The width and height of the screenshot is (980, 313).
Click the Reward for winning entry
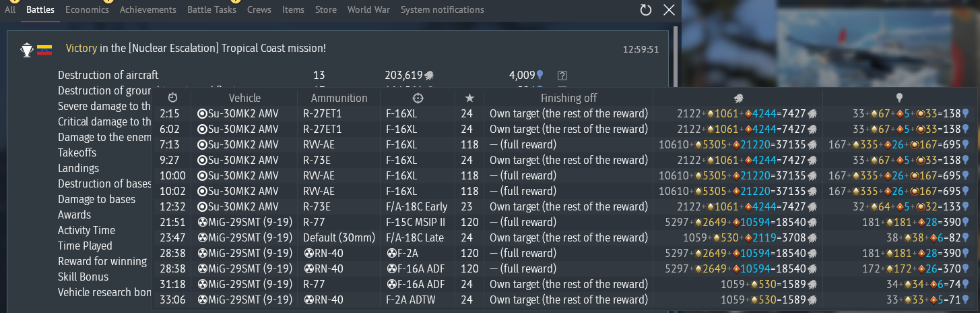click(102, 261)
